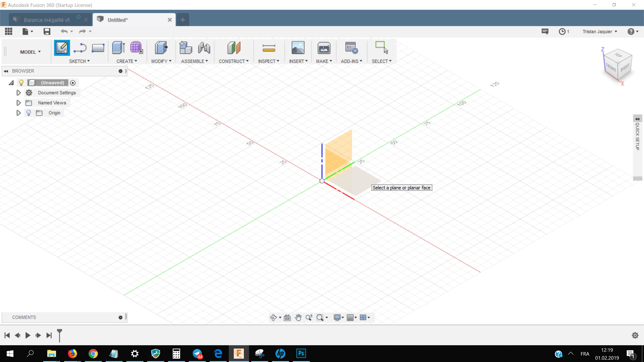Open the INSPECT menu

pyautogui.click(x=269, y=61)
